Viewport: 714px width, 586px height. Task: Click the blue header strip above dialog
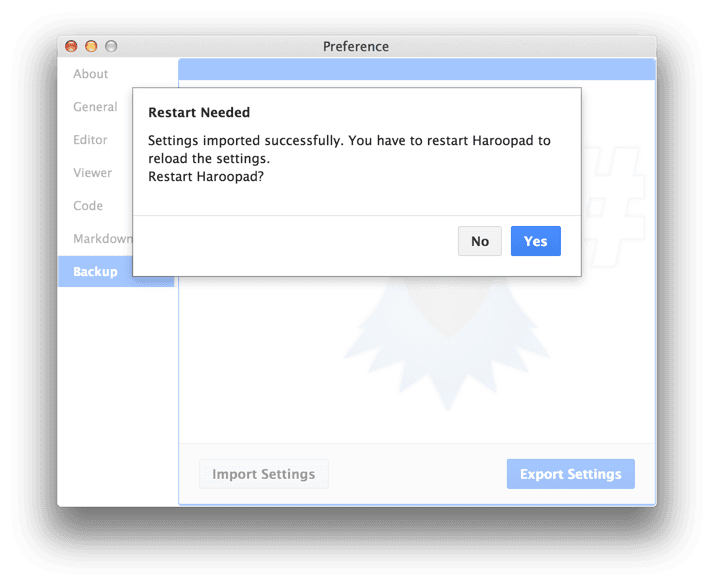(416, 69)
